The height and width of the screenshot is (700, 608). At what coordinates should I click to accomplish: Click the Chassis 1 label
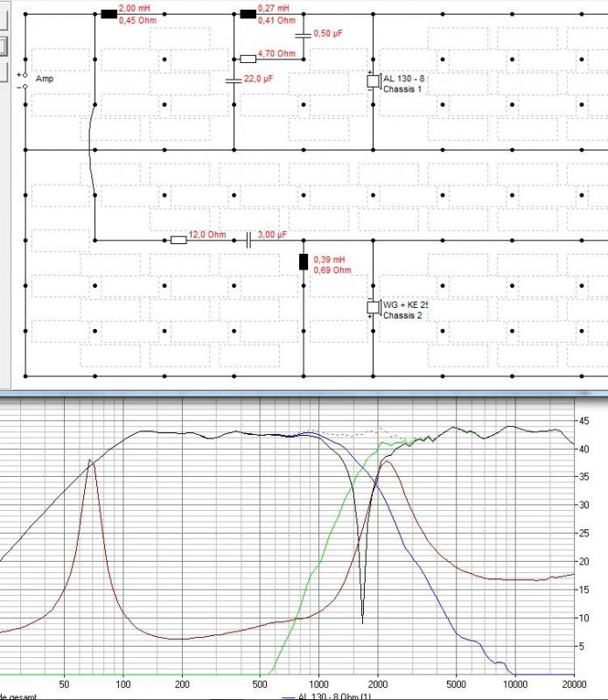coord(402,89)
